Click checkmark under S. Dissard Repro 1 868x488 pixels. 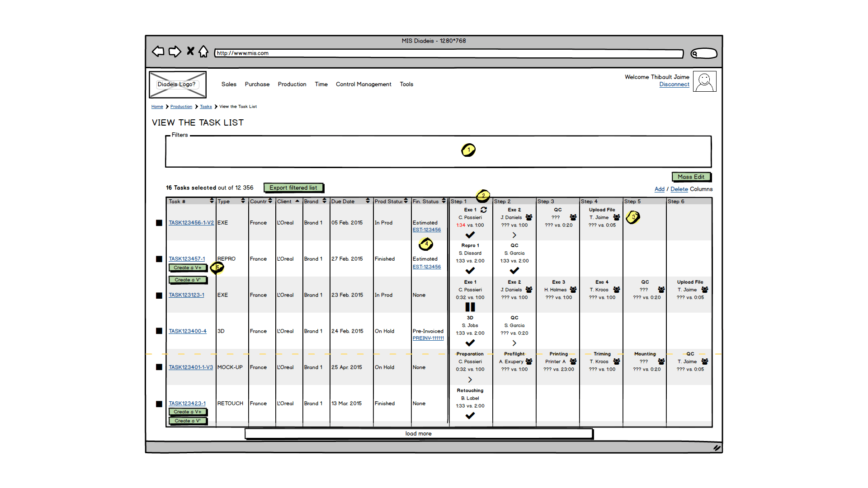470,271
